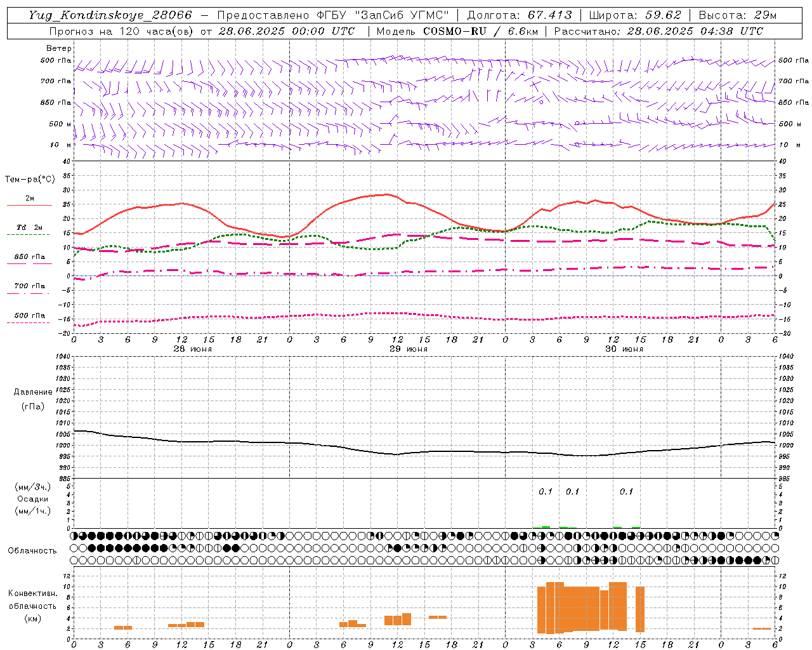Click the 'COSMO-RU / 6.6км' model label
The width and height of the screenshot is (812, 650).
tap(481, 31)
